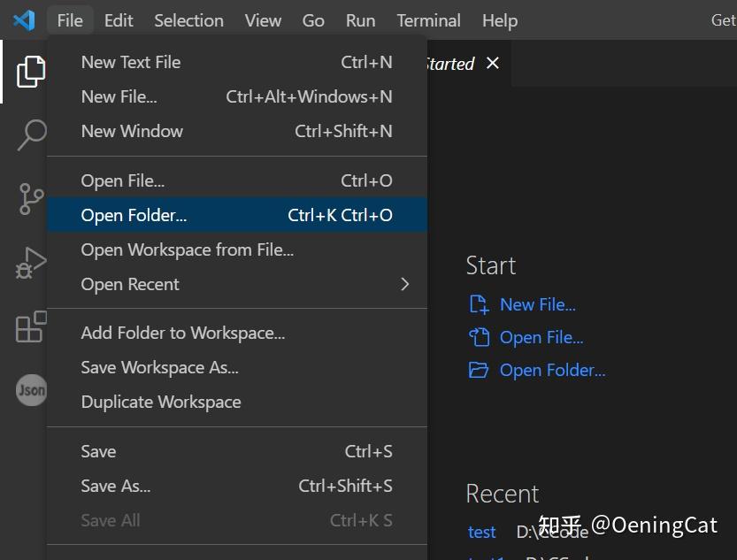
Task: Click the Json extension icon in sidebar
Action: tap(31, 389)
